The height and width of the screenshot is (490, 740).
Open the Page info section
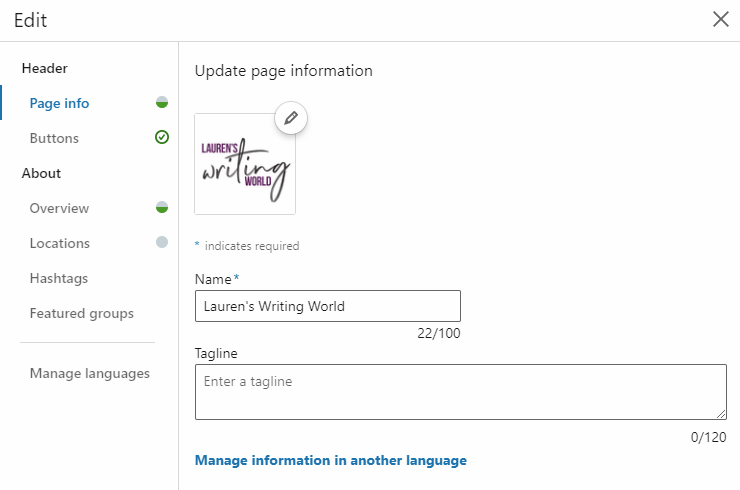[x=59, y=103]
